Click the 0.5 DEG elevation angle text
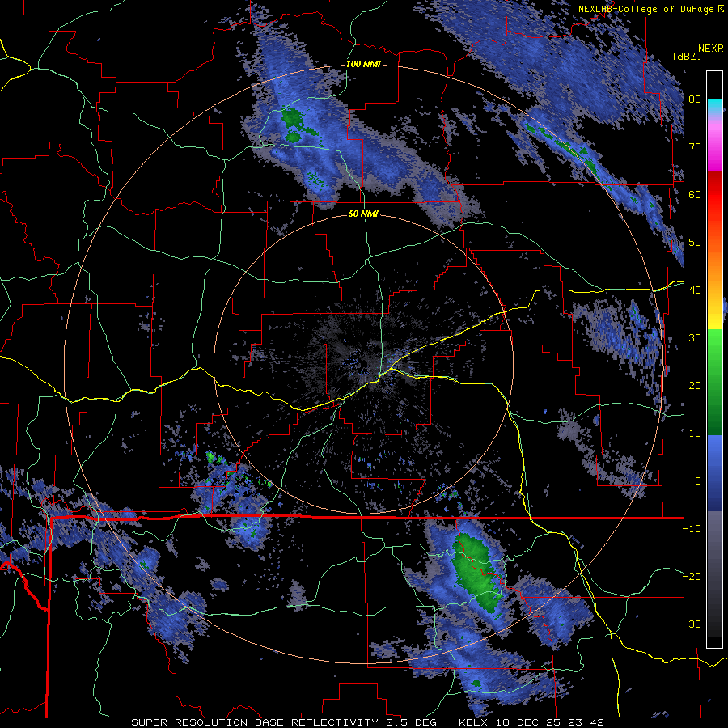 pos(413,722)
